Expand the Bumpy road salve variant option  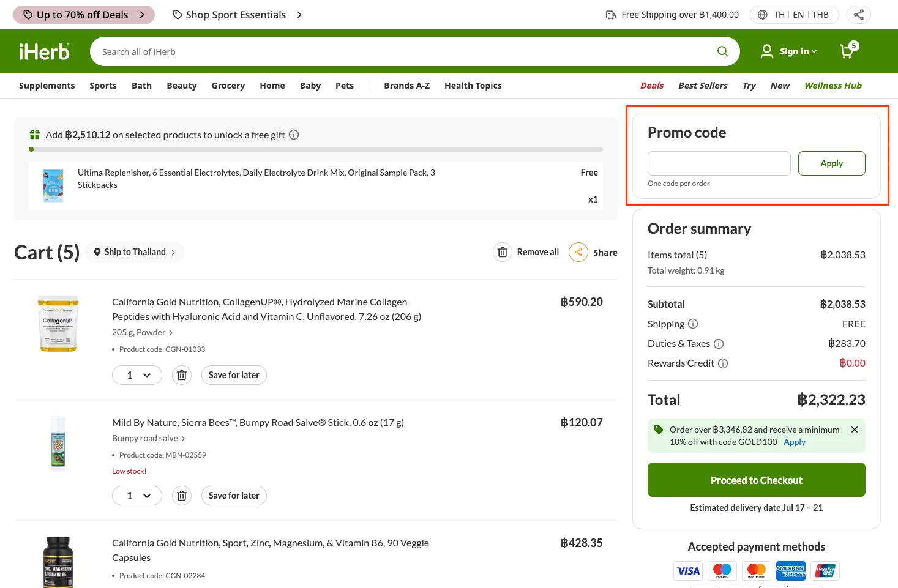148,438
